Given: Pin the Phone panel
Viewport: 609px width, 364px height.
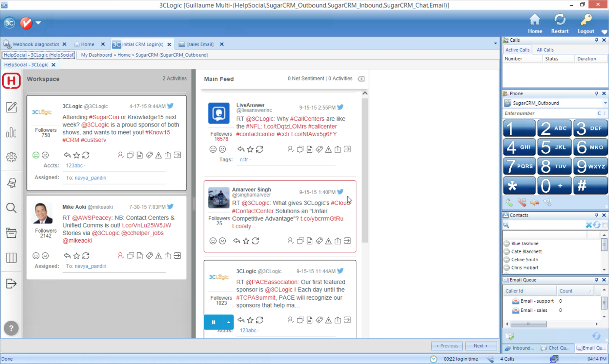Looking at the screenshot, I should tap(597, 94).
